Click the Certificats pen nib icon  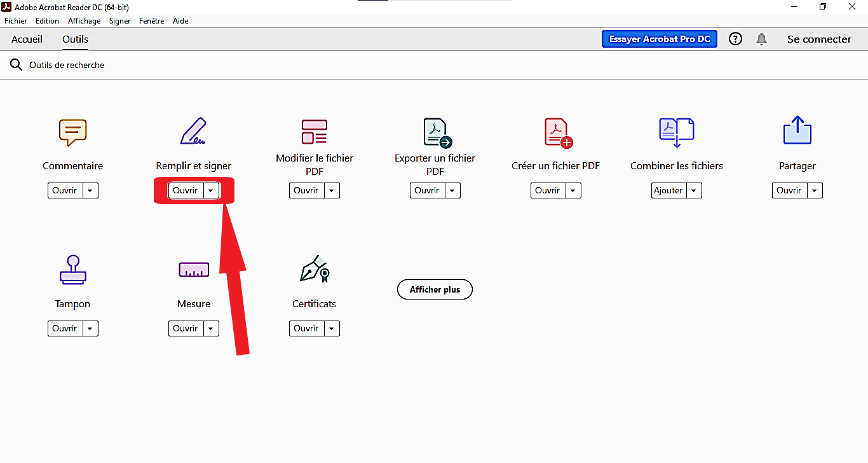click(x=315, y=270)
